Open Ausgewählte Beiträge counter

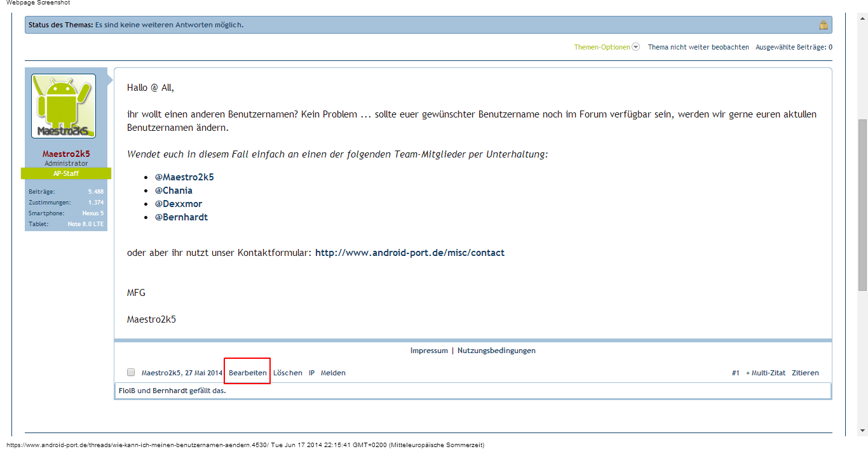[x=793, y=47]
